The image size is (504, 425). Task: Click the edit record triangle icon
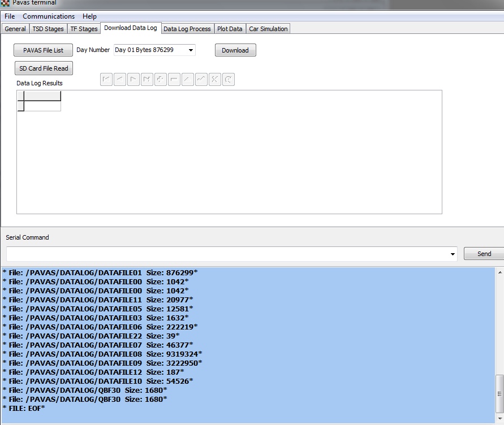pyautogui.click(x=188, y=80)
